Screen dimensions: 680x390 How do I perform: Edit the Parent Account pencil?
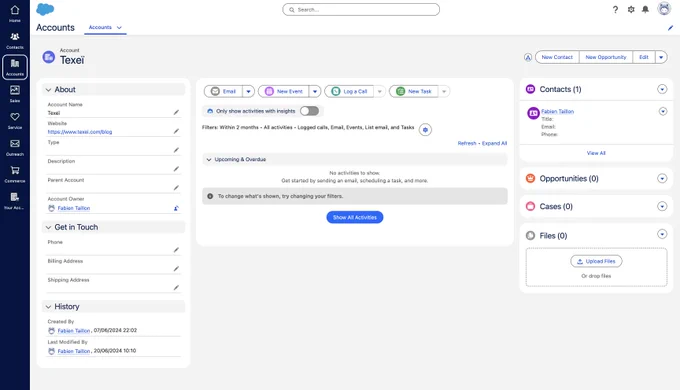click(x=176, y=188)
